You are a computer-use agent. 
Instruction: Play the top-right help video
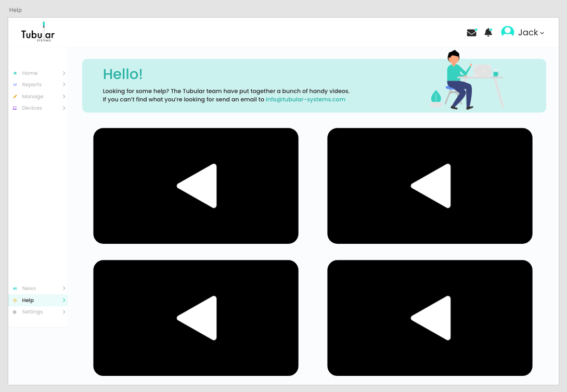tap(430, 186)
